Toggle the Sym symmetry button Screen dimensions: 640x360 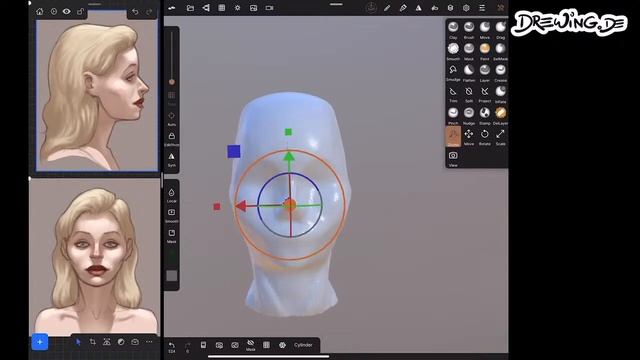coord(171,159)
